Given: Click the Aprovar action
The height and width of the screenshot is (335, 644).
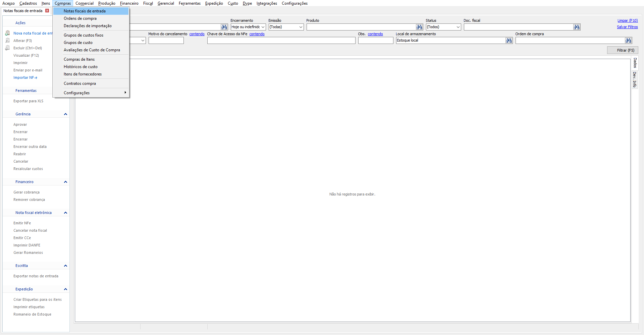Looking at the screenshot, I should tap(20, 124).
